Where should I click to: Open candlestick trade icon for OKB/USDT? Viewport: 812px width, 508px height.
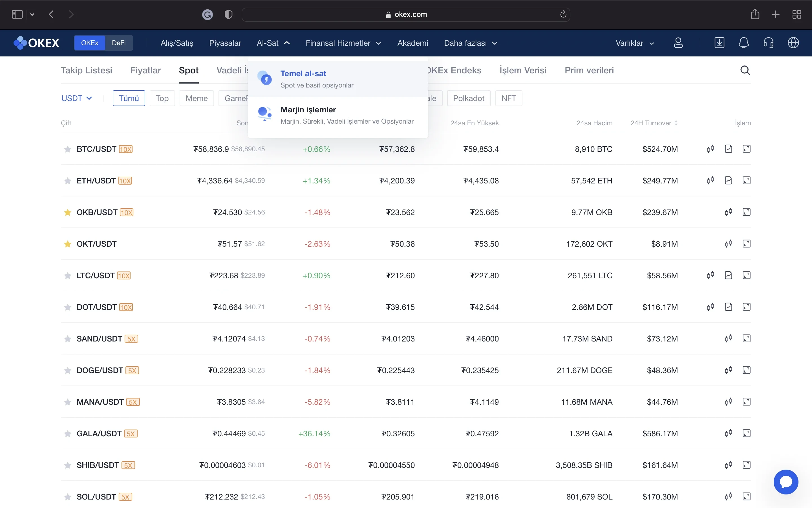click(x=729, y=212)
